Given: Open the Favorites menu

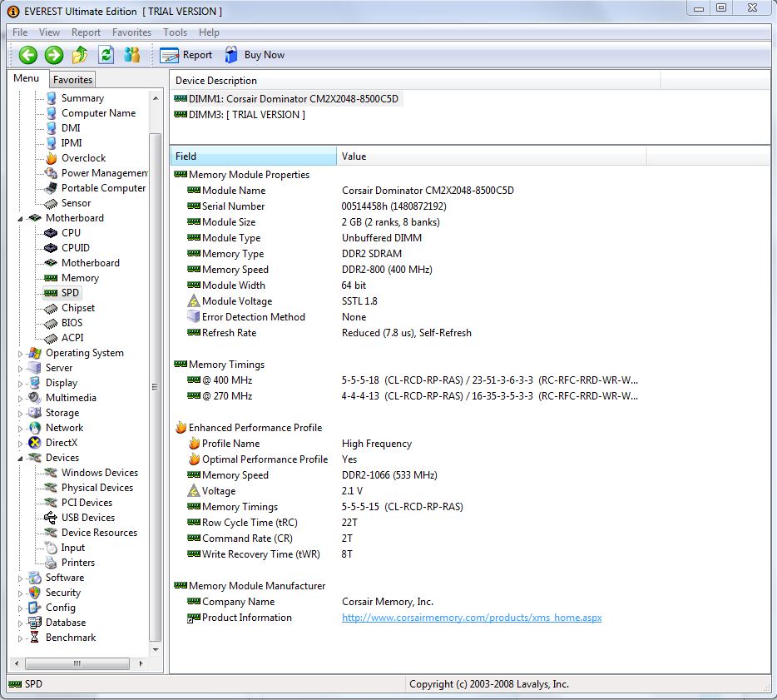Looking at the screenshot, I should click(x=131, y=32).
